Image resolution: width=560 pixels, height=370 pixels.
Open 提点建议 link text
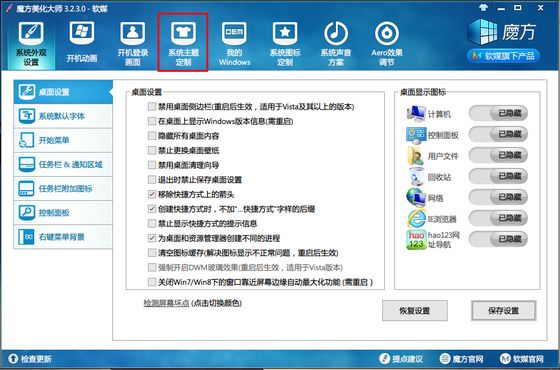[408, 359]
